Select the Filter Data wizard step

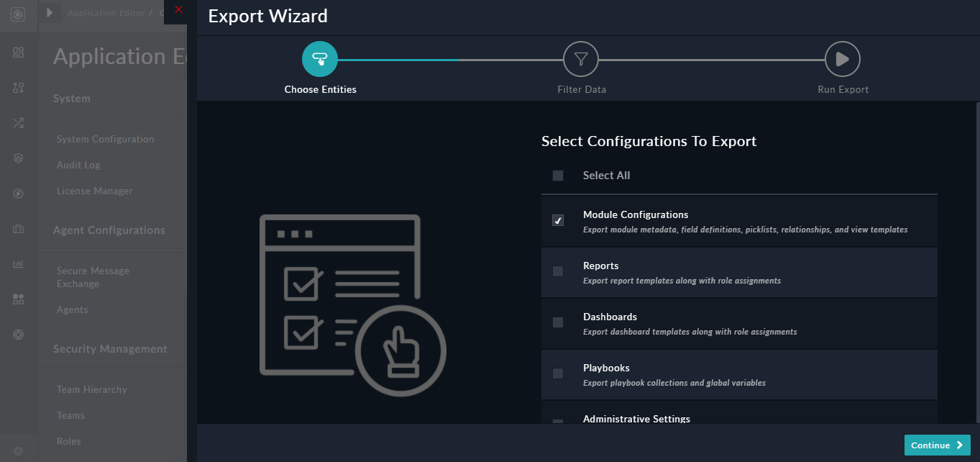(x=581, y=59)
